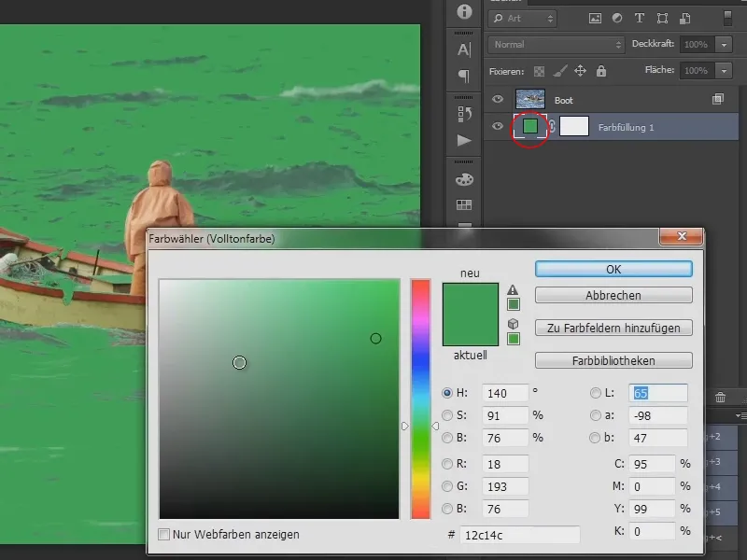
Task: Open the Actions panel play icon
Action: point(464,141)
